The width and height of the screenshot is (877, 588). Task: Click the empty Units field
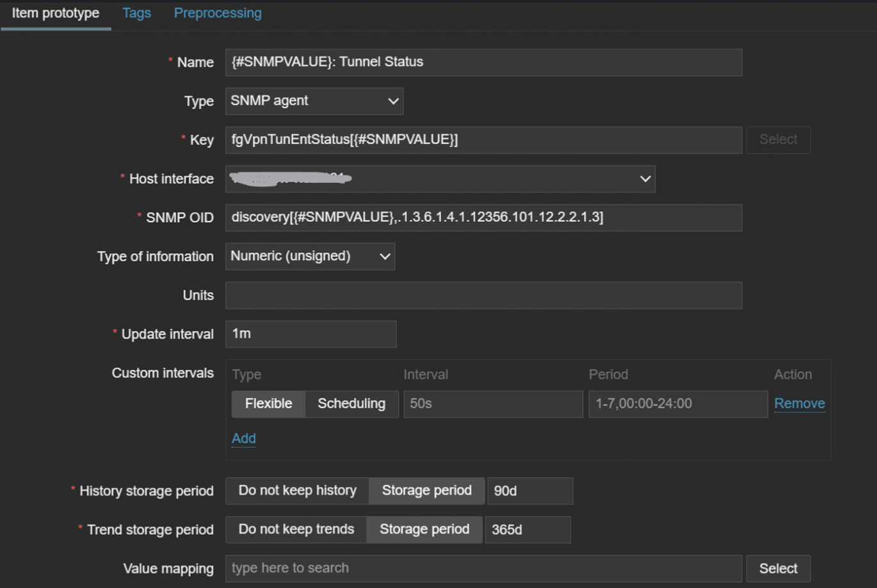tap(483, 296)
